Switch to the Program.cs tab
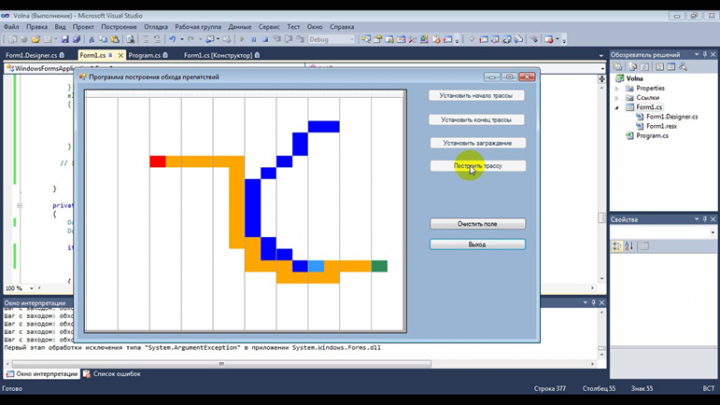720x405 pixels. pyautogui.click(x=148, y=55)
